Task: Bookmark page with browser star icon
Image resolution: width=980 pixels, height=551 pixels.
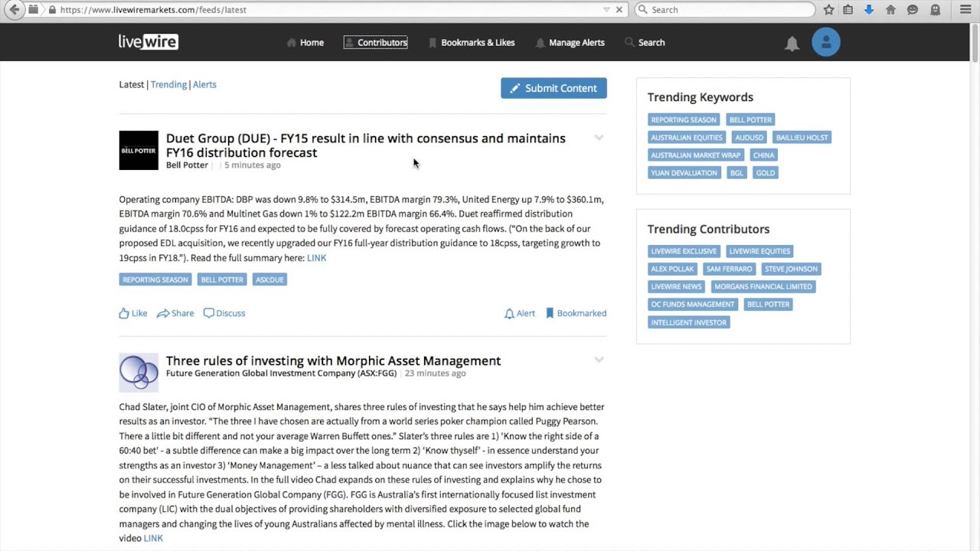Action: pos(828,10)
